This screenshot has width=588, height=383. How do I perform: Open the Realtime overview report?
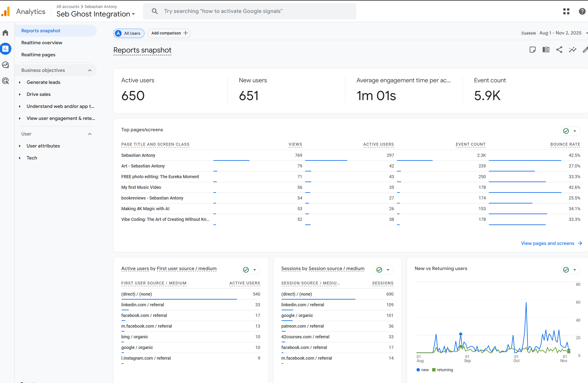tap(42, 43)
